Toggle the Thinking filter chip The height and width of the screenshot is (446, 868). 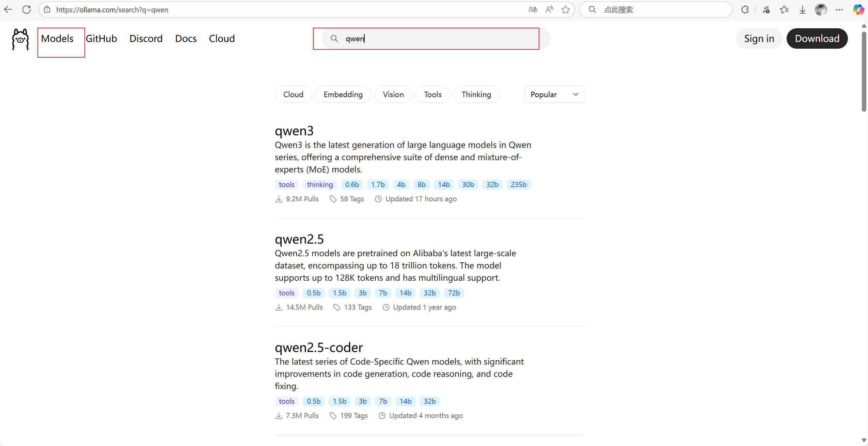point(476,94)
